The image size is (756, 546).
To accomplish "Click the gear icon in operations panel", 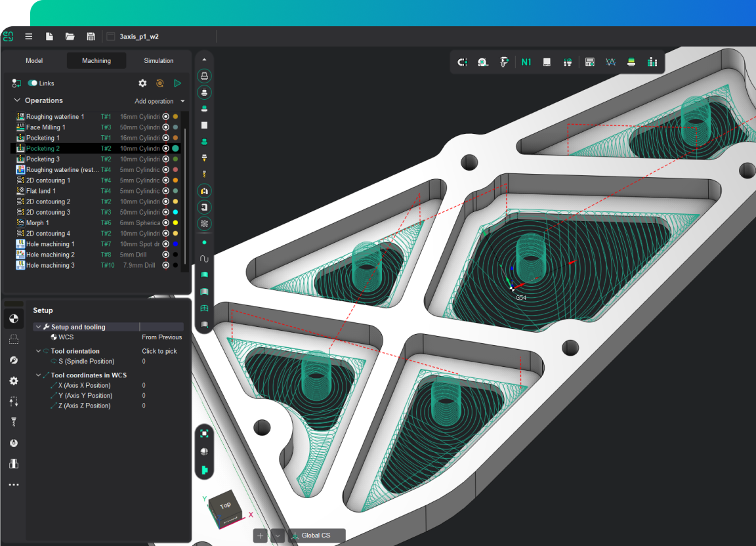I will pyautogui.click(x=142, y=83).
